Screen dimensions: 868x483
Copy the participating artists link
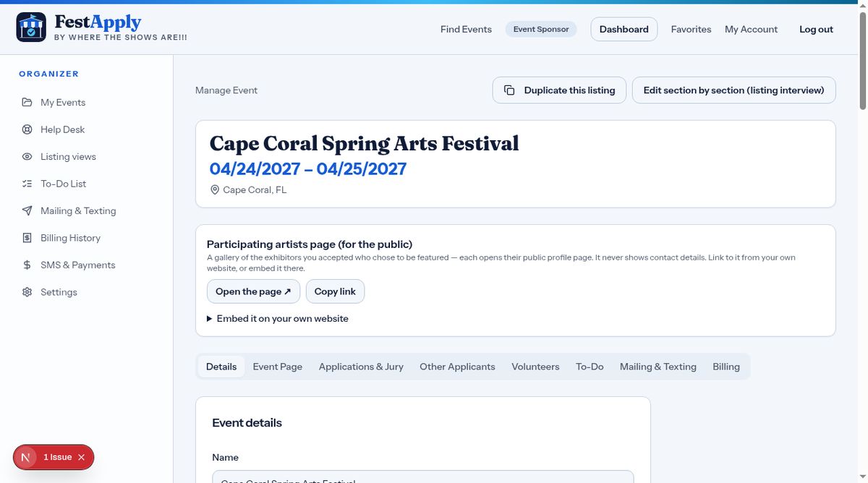(335, 291)
